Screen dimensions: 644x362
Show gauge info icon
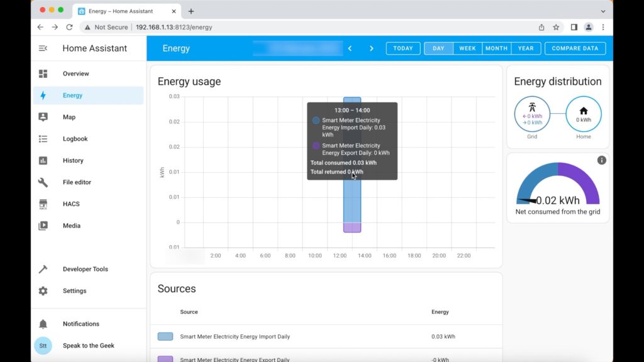(x=602, y=160)
